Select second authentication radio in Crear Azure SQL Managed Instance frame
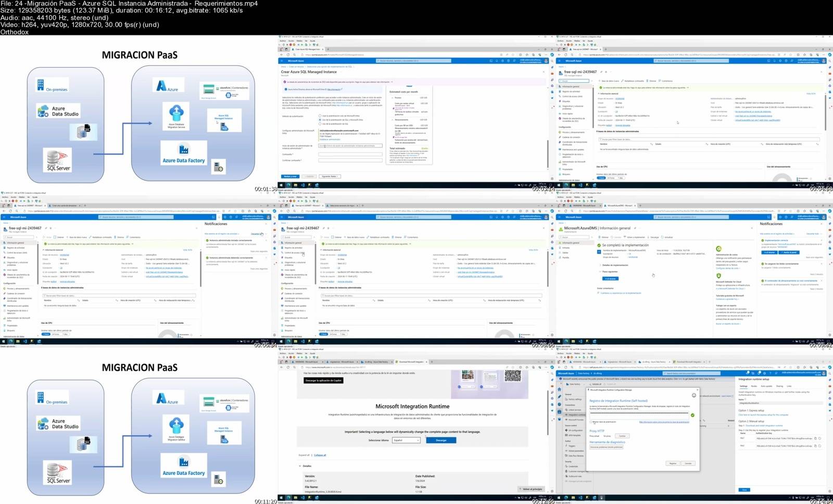833x504 pixels. pos(320,120)
